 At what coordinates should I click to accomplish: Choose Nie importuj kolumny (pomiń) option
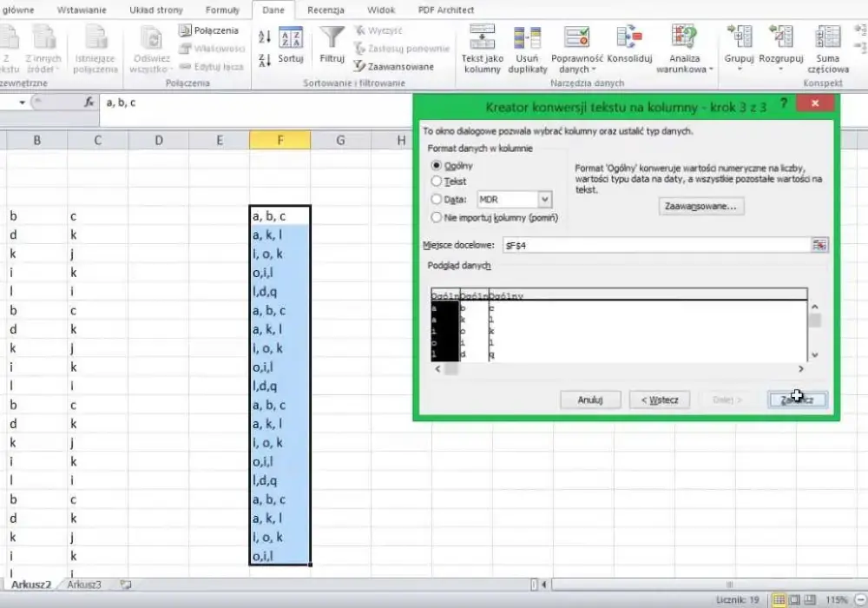coord(495,218)
